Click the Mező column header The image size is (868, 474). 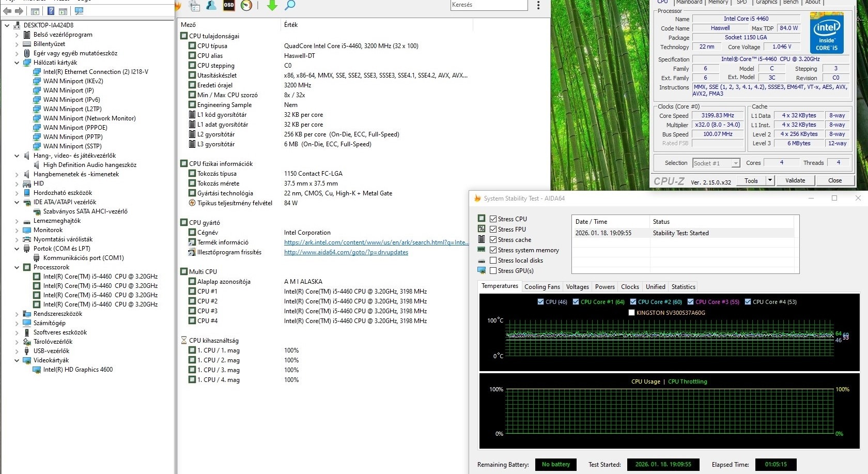[229, 25]
